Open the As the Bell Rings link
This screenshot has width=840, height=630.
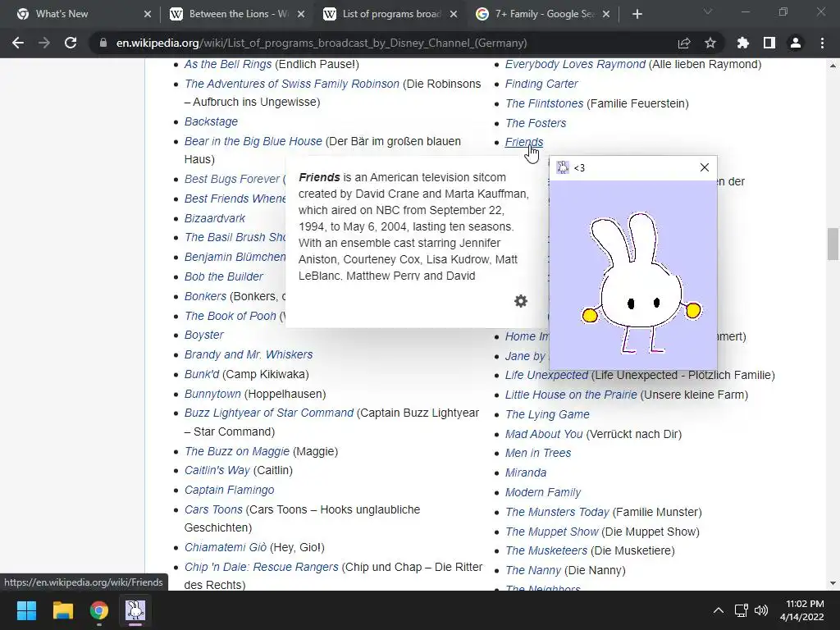tap(228, 64)
